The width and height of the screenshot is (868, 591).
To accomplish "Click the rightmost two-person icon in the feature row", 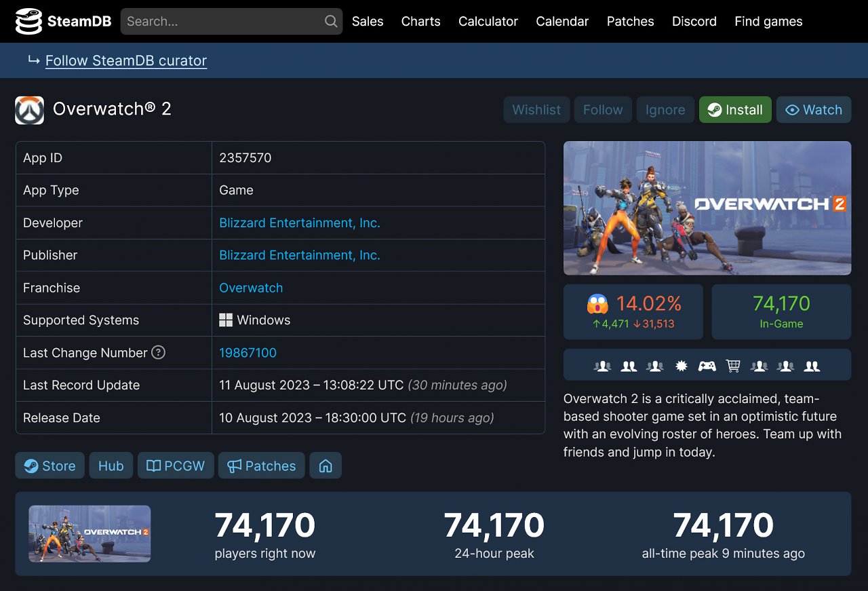I will point(812,366).
